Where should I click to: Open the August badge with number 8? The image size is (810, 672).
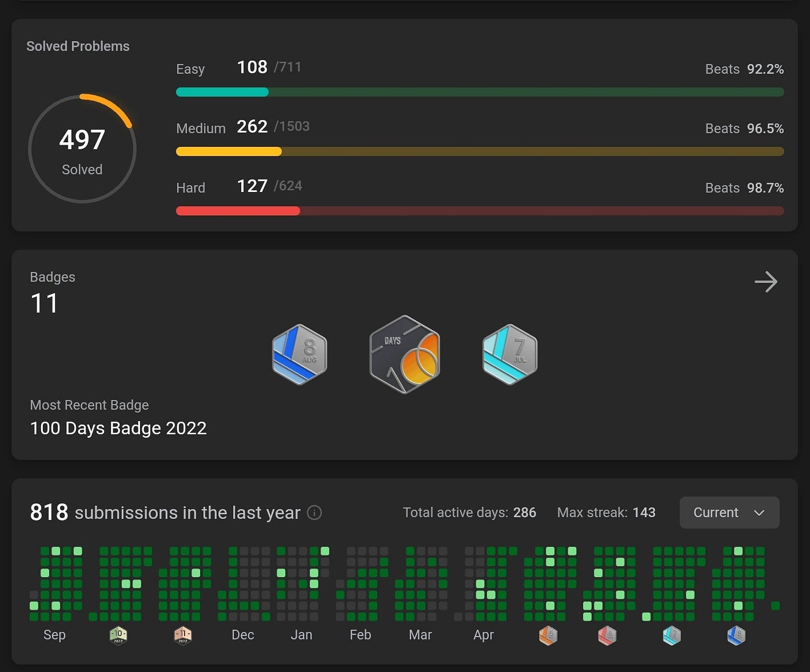(300, 355)
